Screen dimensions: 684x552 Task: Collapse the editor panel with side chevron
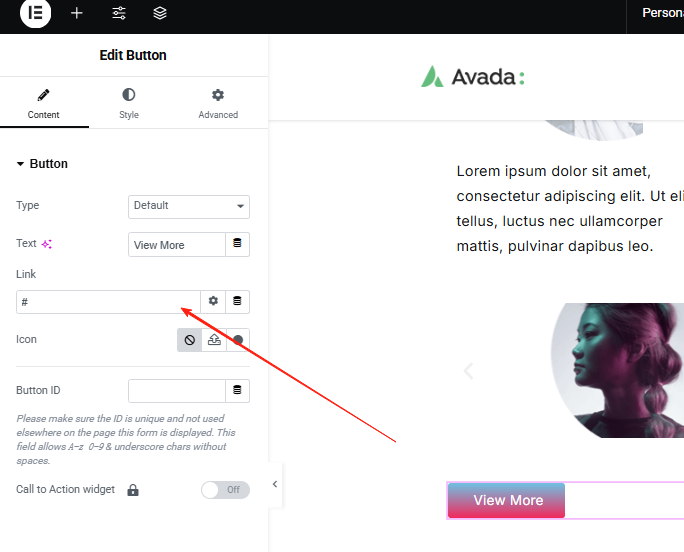pos(275,484)
